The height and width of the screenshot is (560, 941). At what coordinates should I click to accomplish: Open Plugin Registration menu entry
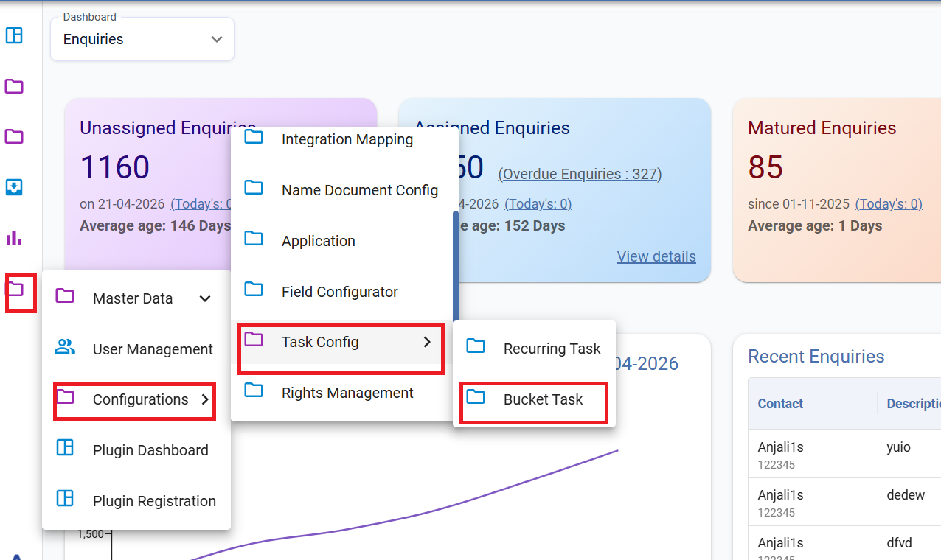tap(136, 501)
